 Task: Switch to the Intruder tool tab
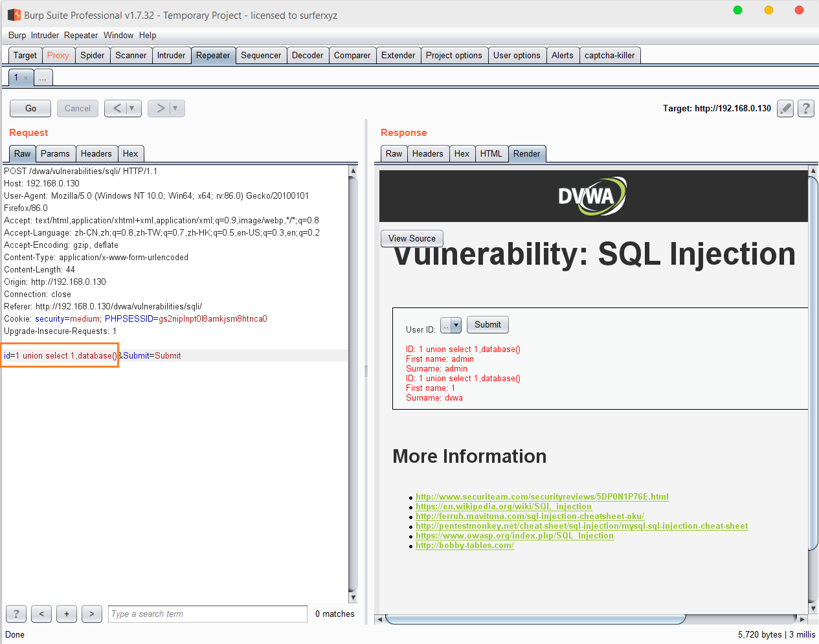(x=171, y=56)
